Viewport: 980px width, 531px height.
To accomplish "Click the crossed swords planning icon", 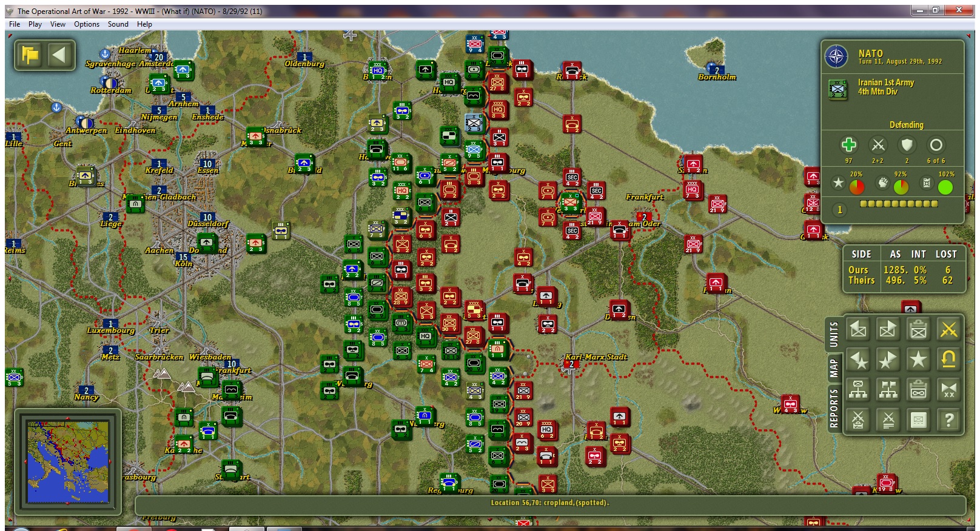I will pyautogui.click(x=858, y=419).
